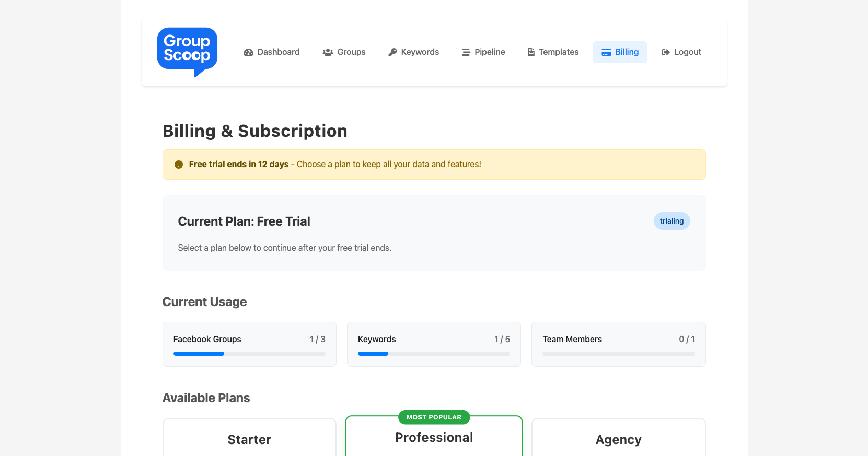Screen dimensions: 868x456
Task: Select the Professional plan heading
Action: click(x=434, y=438)
